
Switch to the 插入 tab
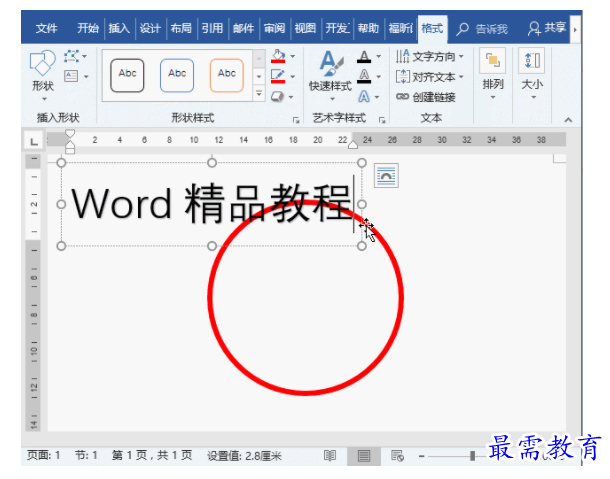[x=119, y=29]
